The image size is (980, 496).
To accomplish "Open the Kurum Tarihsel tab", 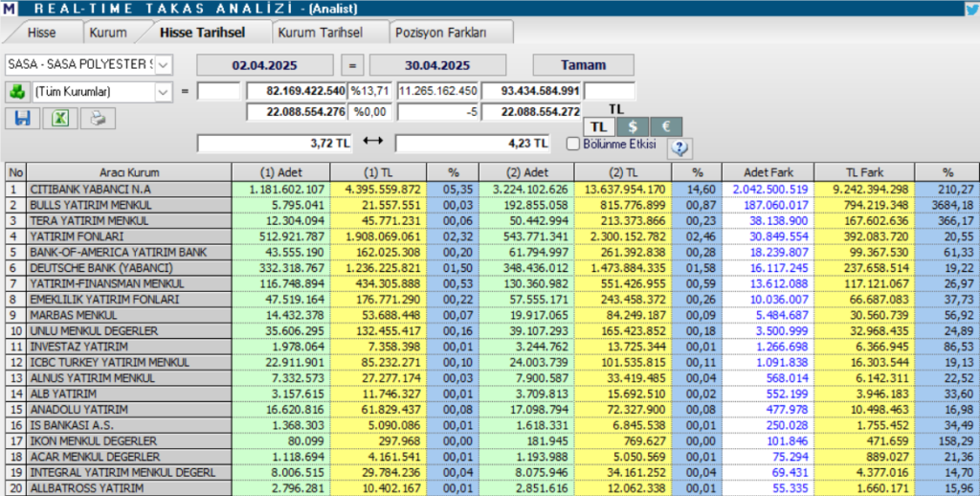I will (x=320, y=33).
